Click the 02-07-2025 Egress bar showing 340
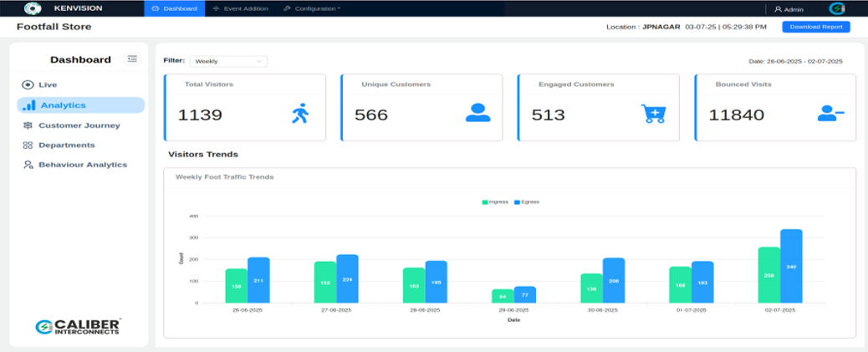This screenshot has width=868, height=352. click(791, 266)
